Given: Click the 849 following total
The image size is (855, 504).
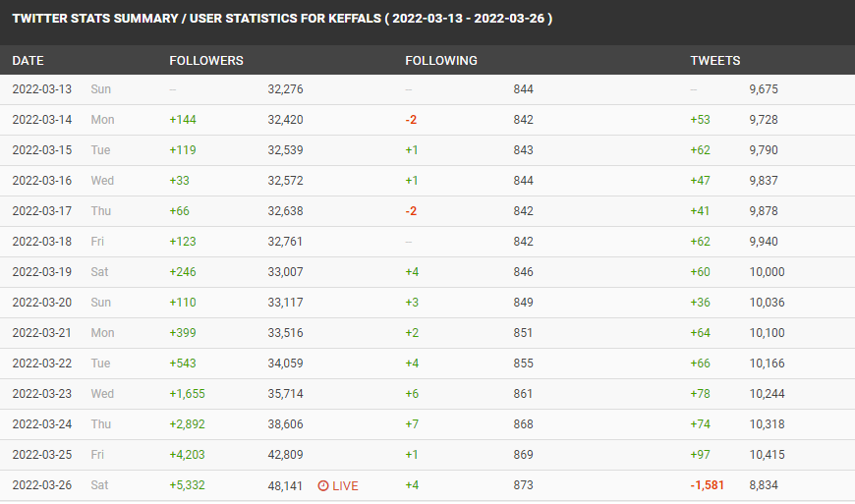Looking at the screenshot, I should pyautogui.click(x=523, y=303).
